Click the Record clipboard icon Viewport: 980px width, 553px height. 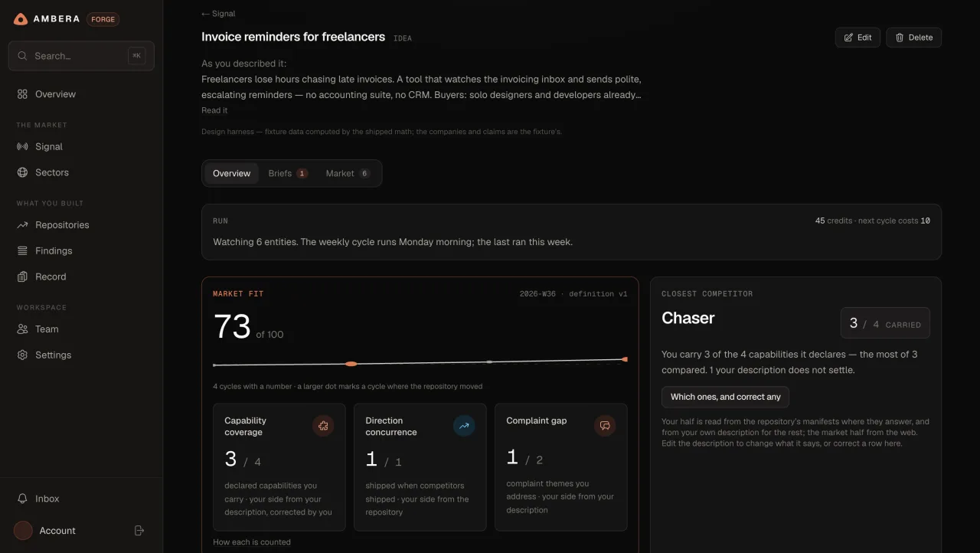22,276
